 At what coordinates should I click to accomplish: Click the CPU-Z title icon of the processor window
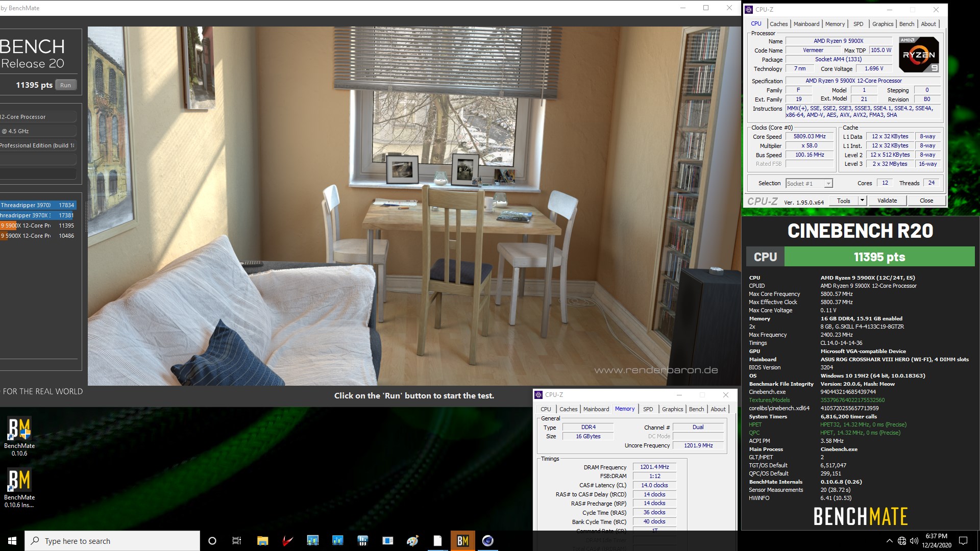[749, 9]
